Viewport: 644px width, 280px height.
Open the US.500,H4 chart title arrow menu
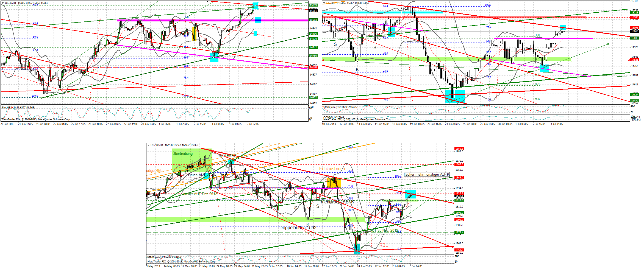click(x=148, y=145)
